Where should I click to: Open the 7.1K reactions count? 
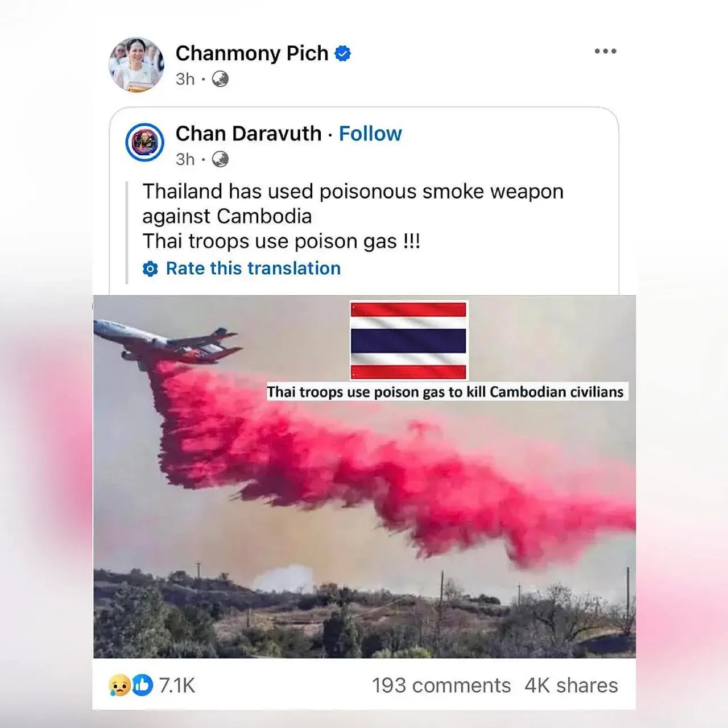pos(177,685)
